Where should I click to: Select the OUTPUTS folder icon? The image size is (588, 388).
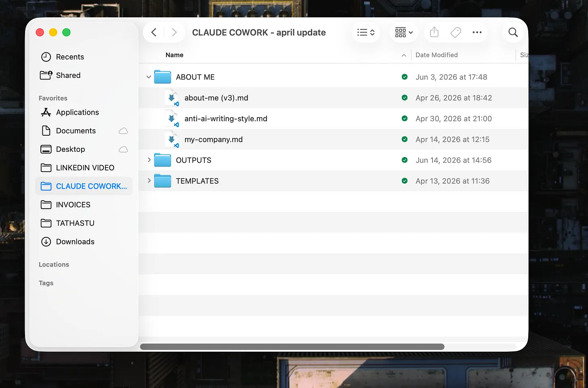pos(162,160)
